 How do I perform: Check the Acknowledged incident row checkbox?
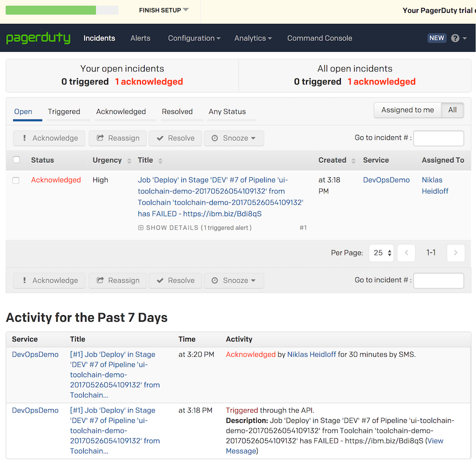(16, 181)
